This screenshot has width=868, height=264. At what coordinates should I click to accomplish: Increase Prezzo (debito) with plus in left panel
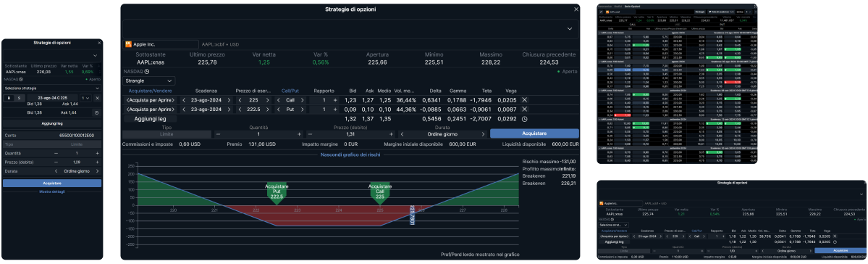coord(98,162)
